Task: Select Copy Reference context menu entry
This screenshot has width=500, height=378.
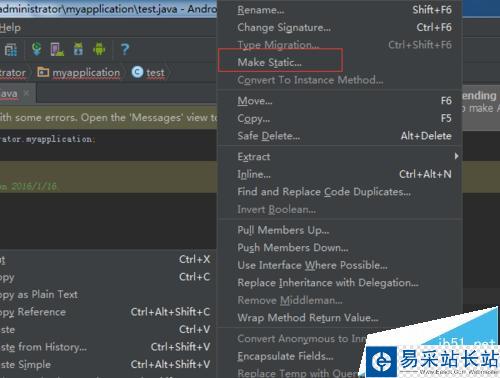Action: click(x=108, y=312)
